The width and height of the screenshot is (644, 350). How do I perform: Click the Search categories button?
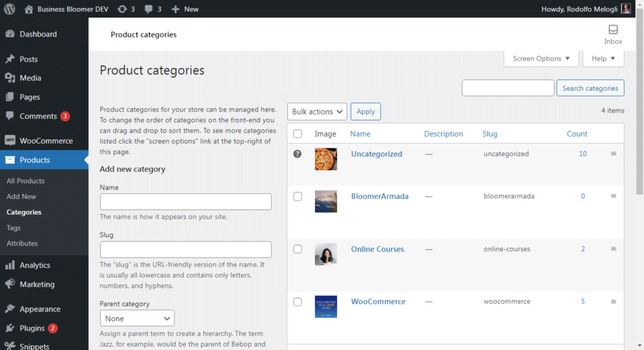click(x=590, y=88)
